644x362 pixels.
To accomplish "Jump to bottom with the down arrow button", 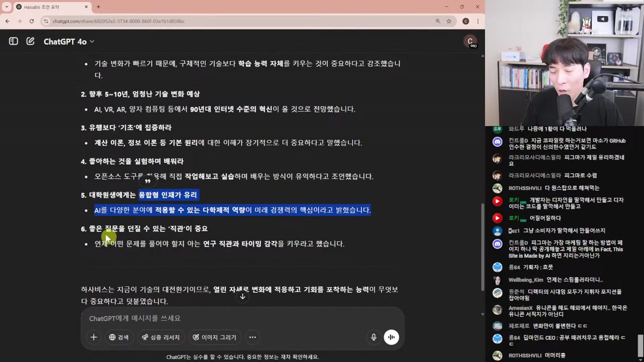I will [242, 297].
